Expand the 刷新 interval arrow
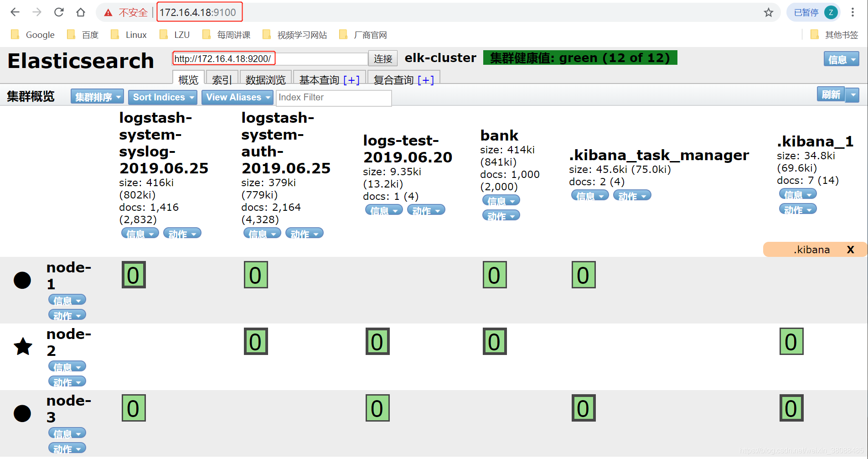This screenshot has height=459, width=868. [x=852, y=95]
